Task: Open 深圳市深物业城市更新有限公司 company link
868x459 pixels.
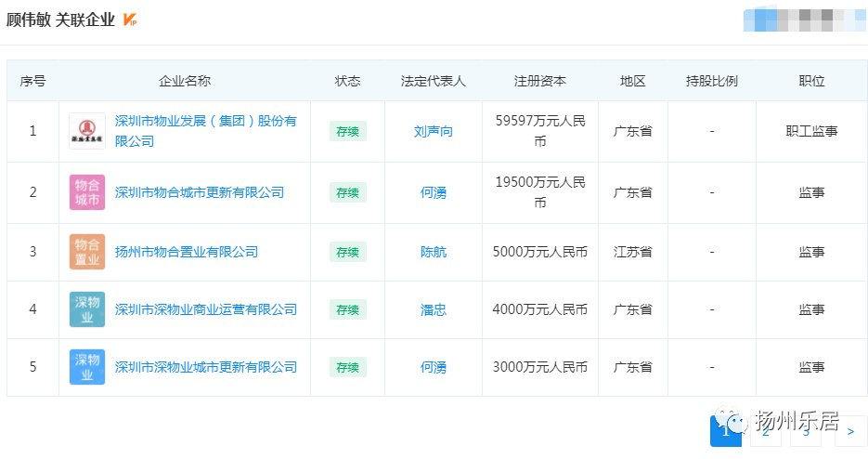Action: (x=206, y=367)
